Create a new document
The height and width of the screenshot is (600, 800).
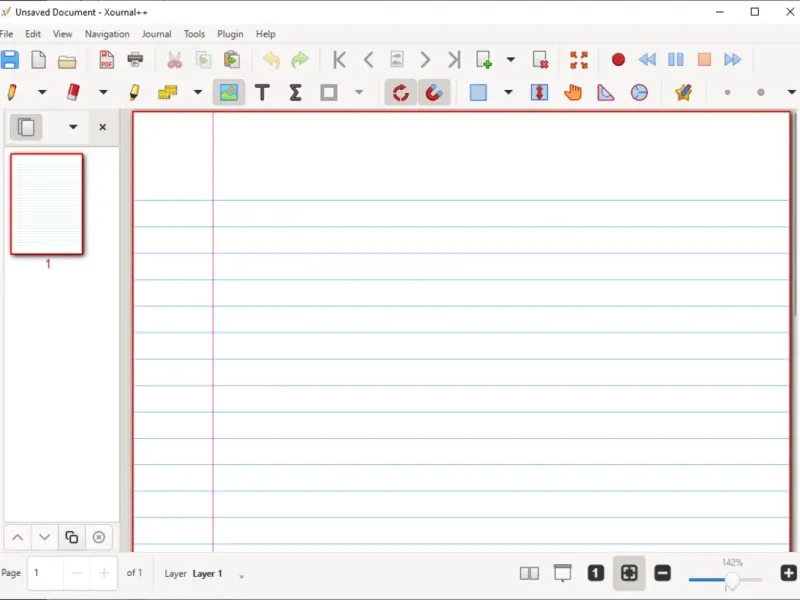[38, 60]
